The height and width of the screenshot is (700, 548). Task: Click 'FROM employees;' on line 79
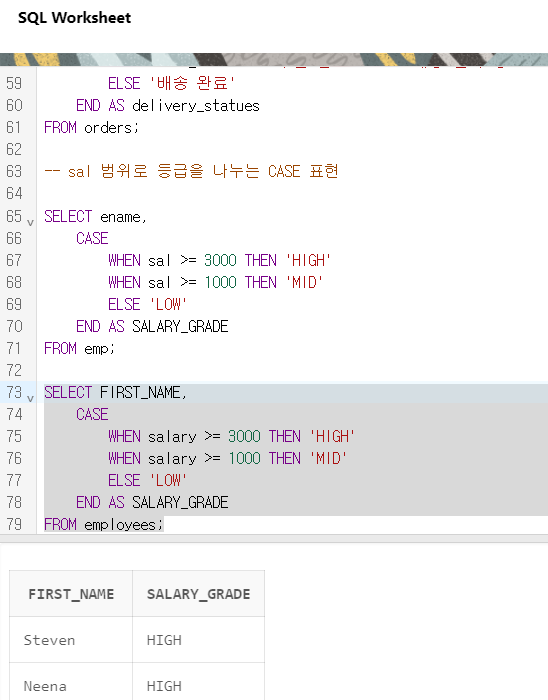pos(104,524)
